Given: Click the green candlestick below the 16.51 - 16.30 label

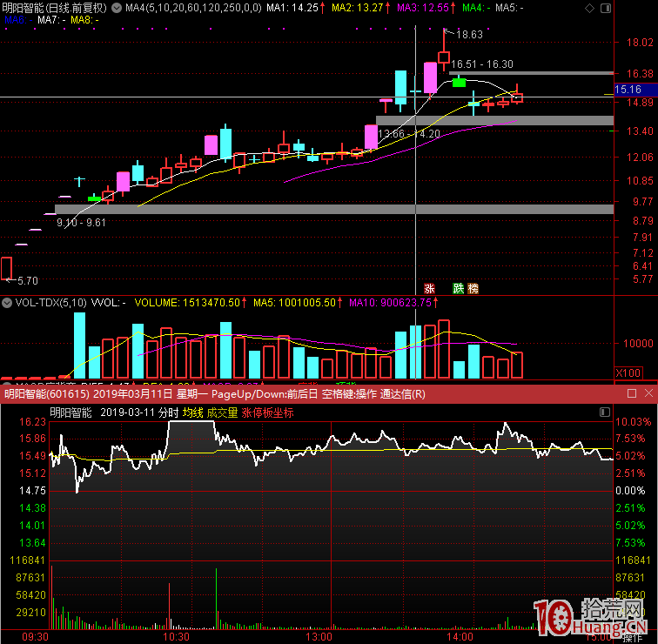Looking at the screenshot, I should pos(459,82).
